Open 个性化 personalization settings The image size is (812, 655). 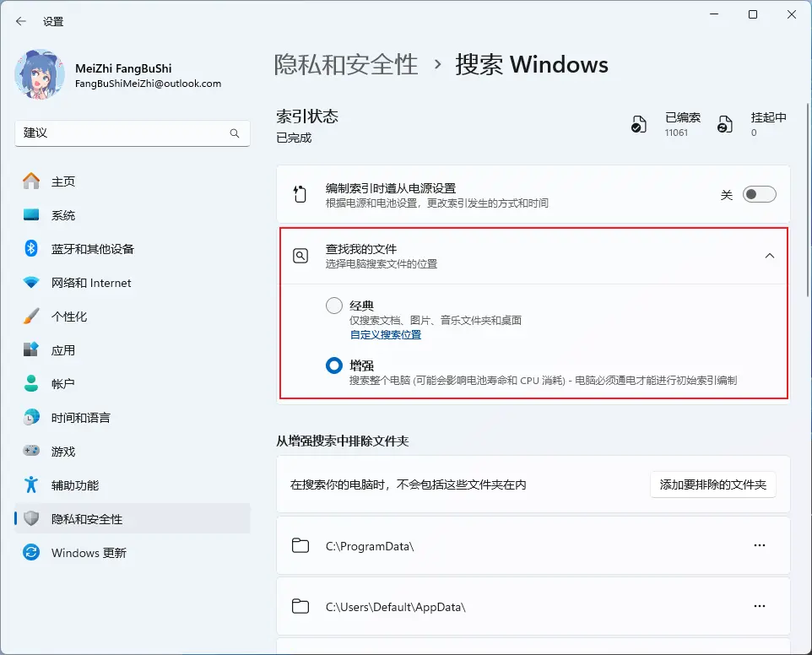(69, 317)
